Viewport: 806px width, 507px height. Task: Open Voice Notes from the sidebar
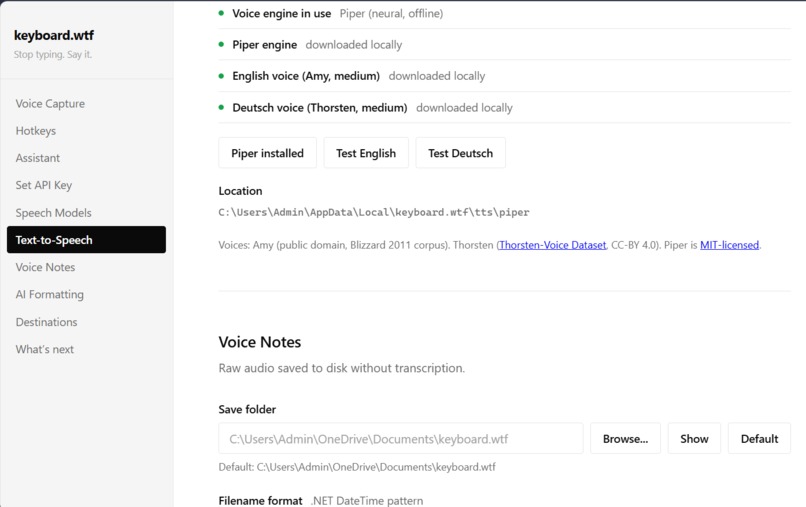45,267
